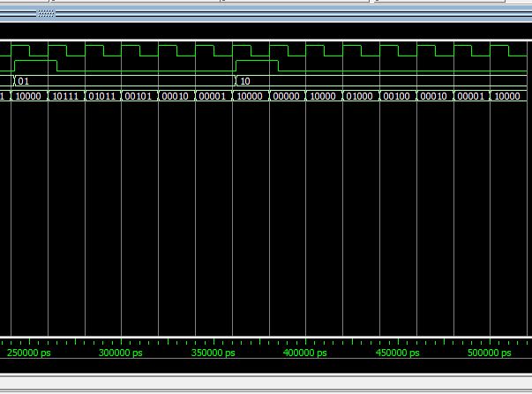Click the 00101 value in the waveform
The height and width of the screenshot is (394, 532).
(x=139, y=96)
